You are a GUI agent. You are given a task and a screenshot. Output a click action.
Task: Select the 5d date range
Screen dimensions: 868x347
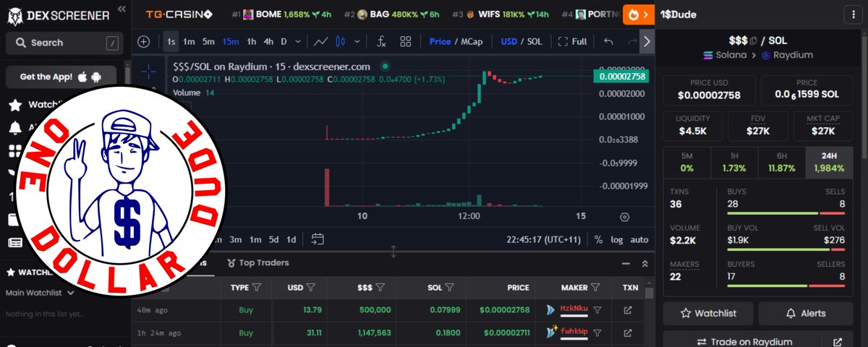pyautogui.click(x=273, y=239)
